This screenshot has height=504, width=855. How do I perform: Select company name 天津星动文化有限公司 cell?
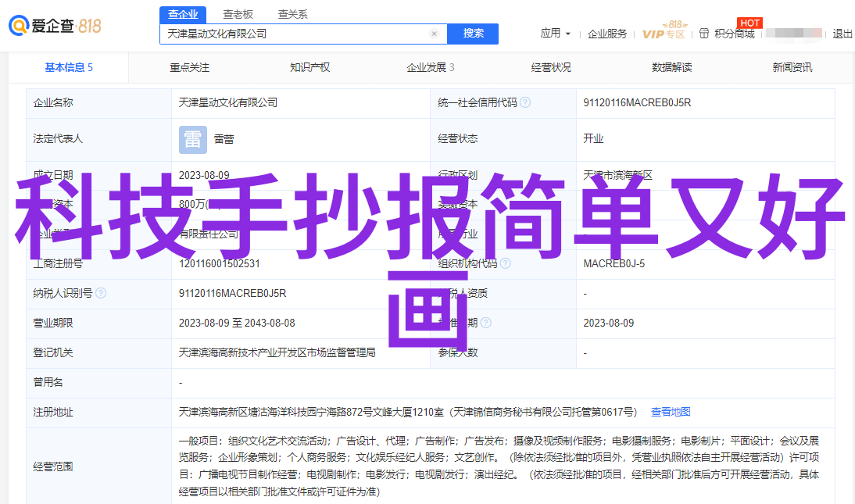click(x=228, y=102)
